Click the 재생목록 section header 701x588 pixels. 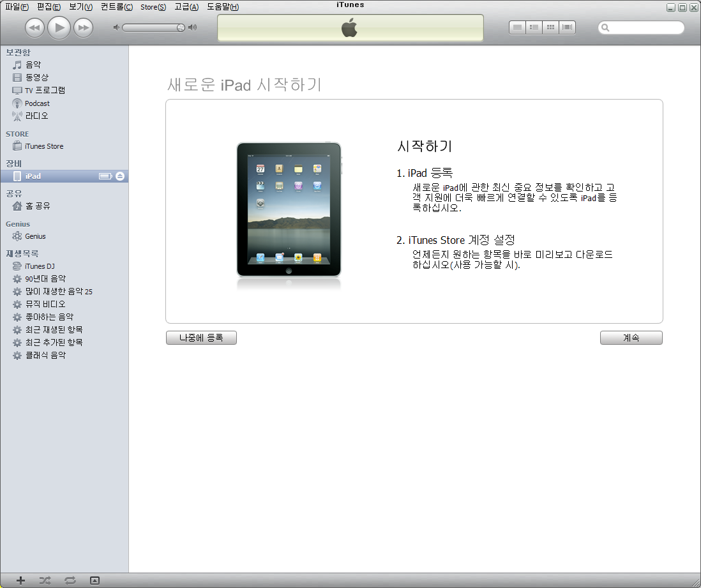tap(22, 253)
